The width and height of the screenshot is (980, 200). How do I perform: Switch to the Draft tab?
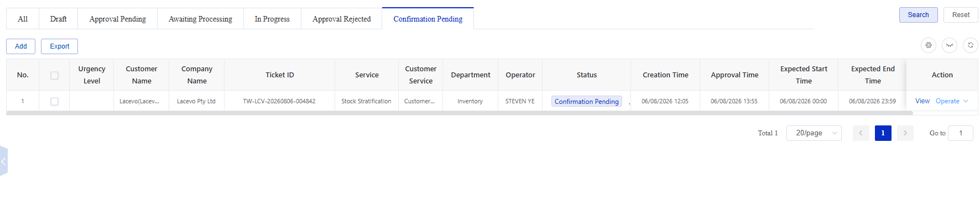pyautogui.click(x=59, y=19)
